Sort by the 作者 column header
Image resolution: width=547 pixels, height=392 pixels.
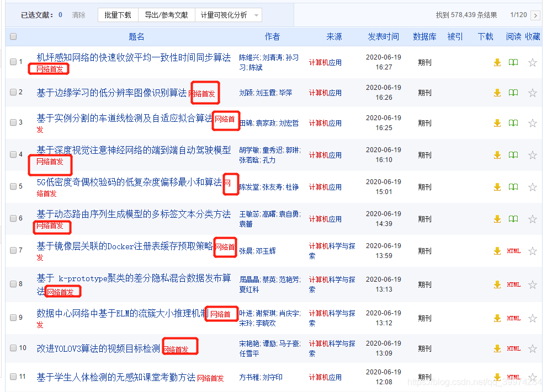point(272,36)
